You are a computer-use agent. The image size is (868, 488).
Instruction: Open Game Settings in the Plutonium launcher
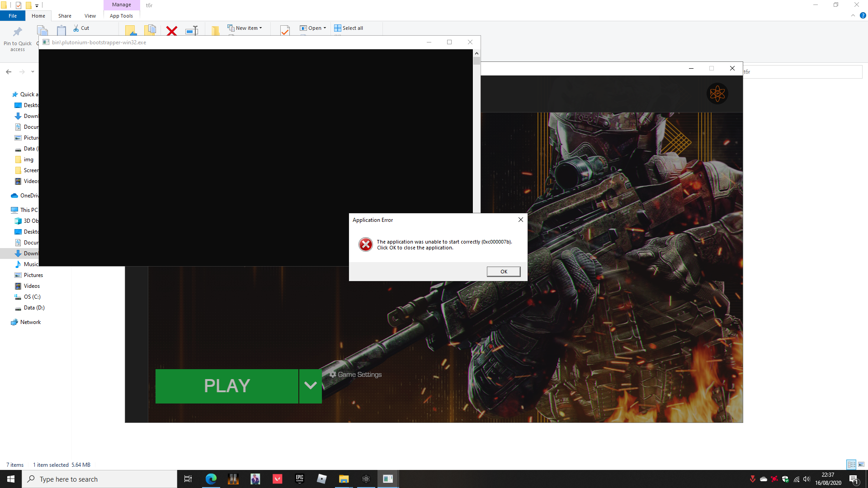point(355,375)
